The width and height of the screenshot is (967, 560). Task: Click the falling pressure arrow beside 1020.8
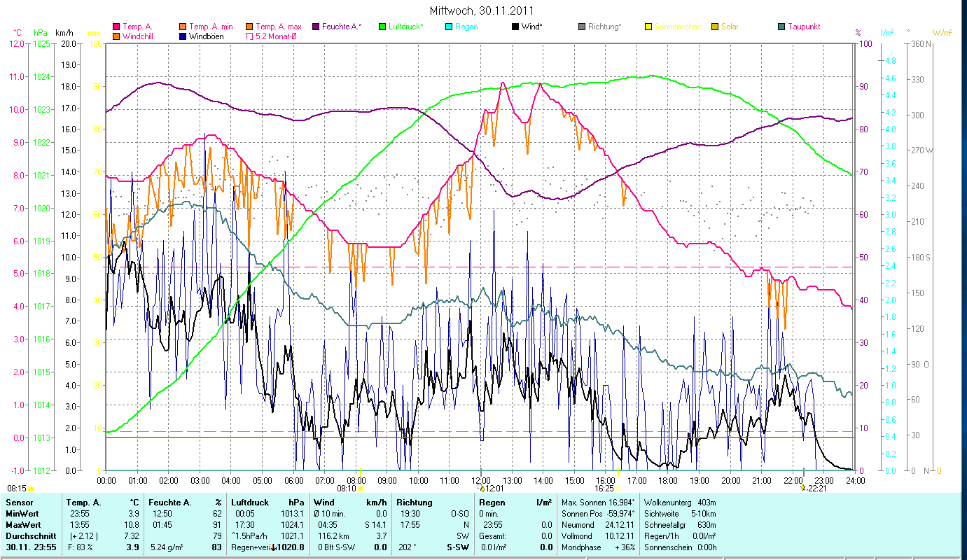click(274, 547)
